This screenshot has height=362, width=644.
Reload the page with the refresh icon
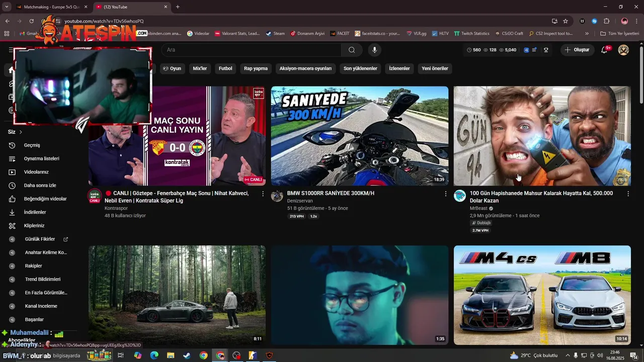[32, 21]
